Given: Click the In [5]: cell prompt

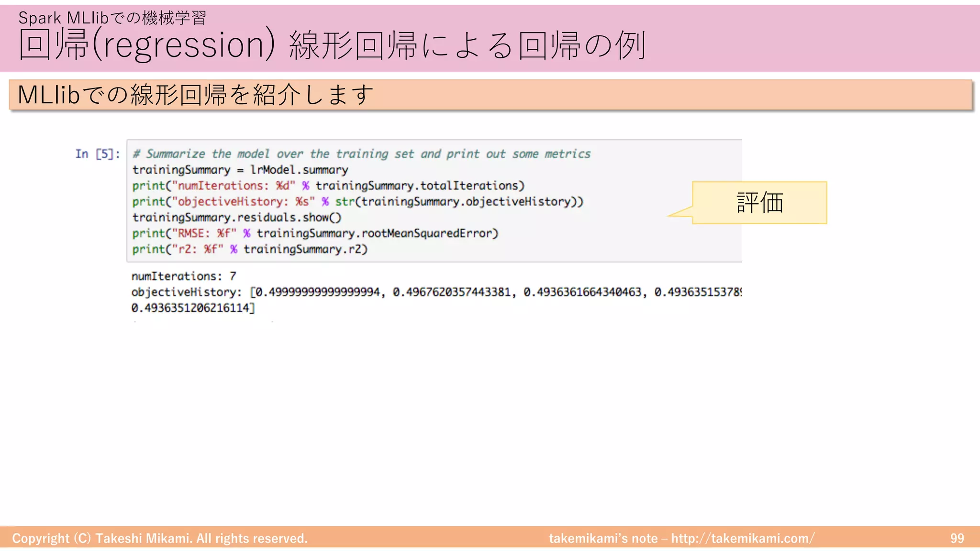Looking at the screenshot, I should (98, 154).
